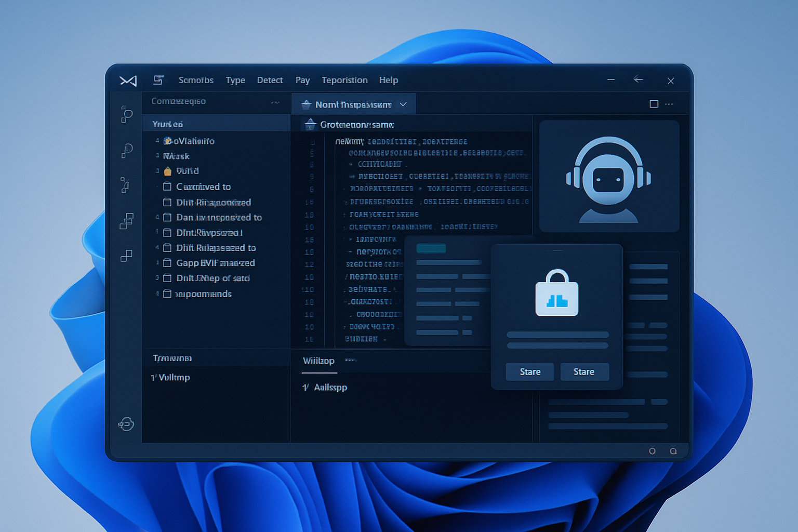Open the magnifier search icon in the activity bar
The height and width of the screenshot is (532, 798).
click(127, 150)
